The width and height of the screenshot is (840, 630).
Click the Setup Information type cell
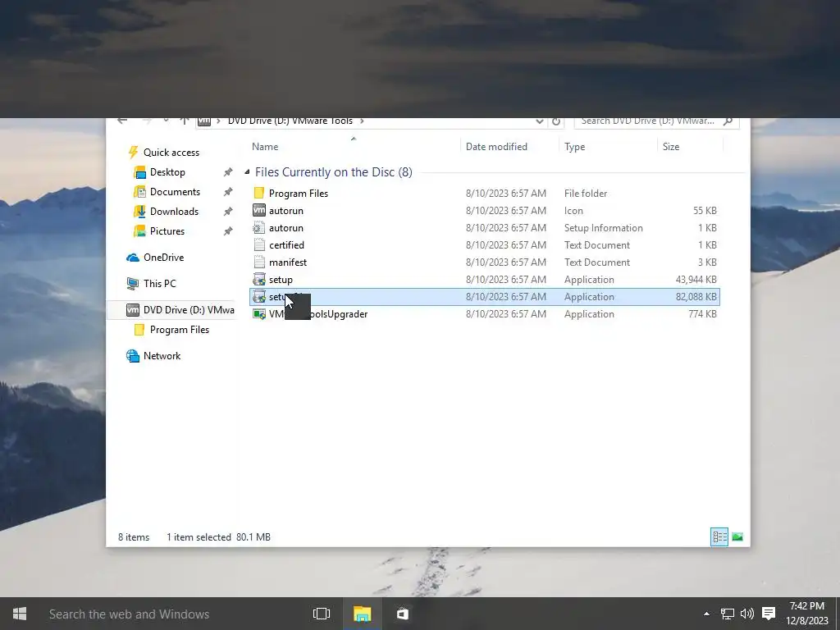[603, 228]
